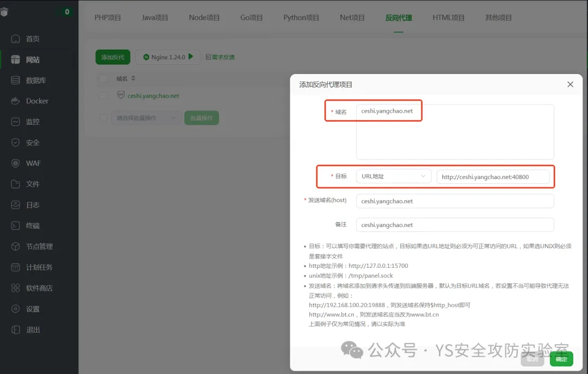
Task: Click the green 确定 confirm button
Action: coord(561,359)
